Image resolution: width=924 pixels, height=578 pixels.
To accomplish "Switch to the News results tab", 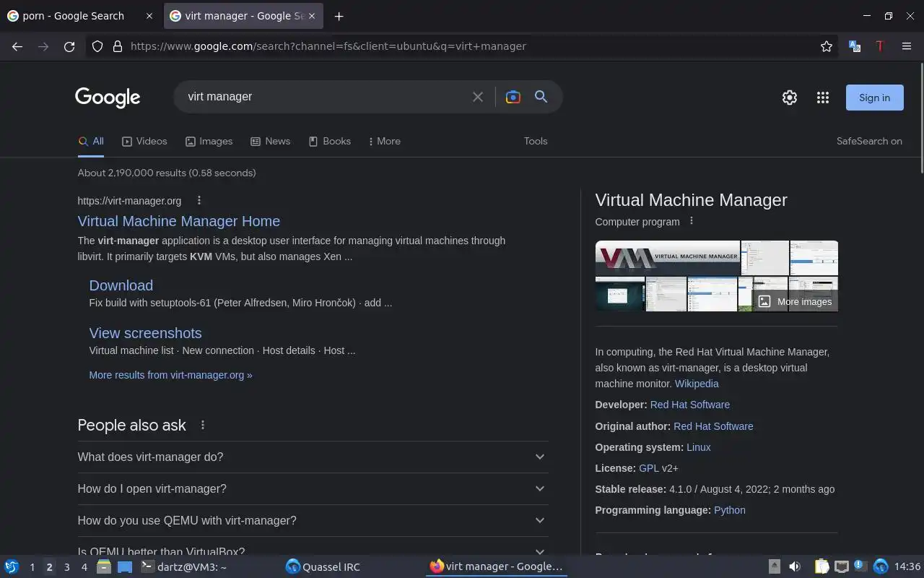I will click(x=270, y=142).
